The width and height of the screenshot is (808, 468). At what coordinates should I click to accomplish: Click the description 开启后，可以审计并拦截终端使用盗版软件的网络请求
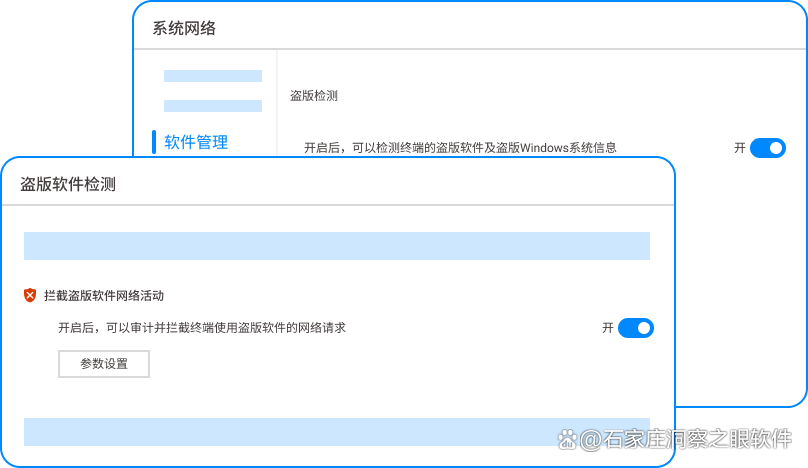pos(202,328)
